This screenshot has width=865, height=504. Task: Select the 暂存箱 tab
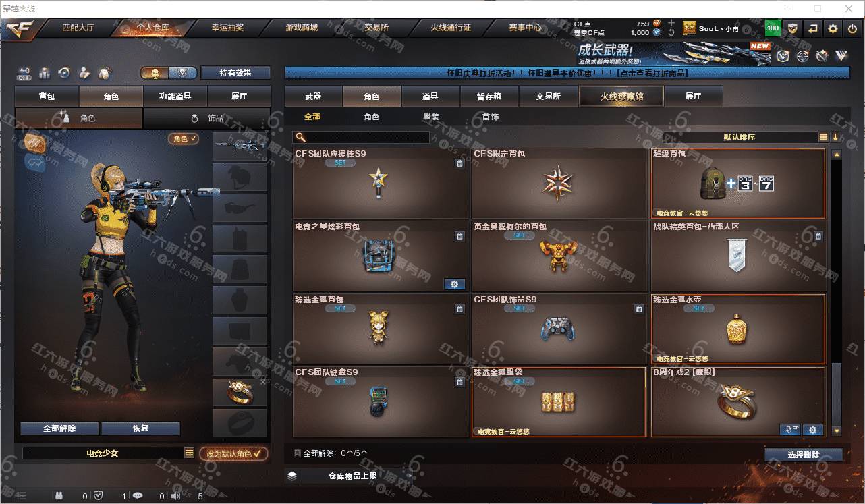point(489,96)
